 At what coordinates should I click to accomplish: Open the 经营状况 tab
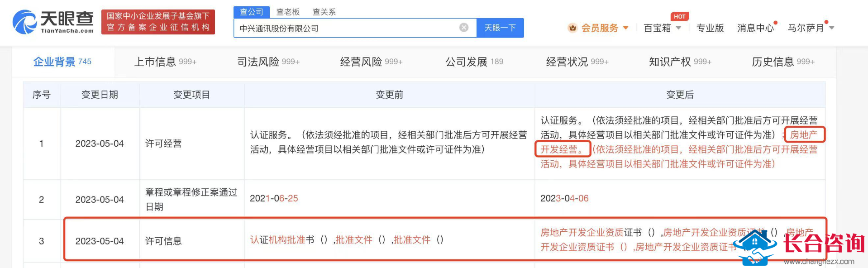(x=577, y=62)
